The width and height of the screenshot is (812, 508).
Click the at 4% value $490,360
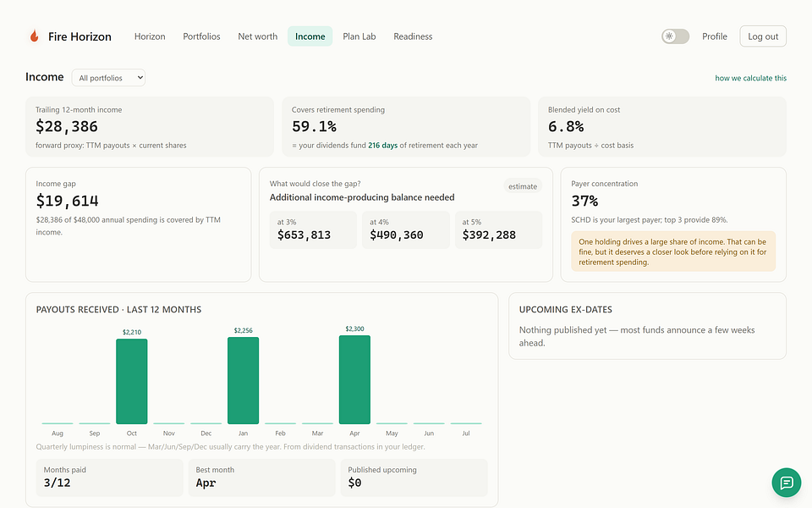tap(396, 235)
